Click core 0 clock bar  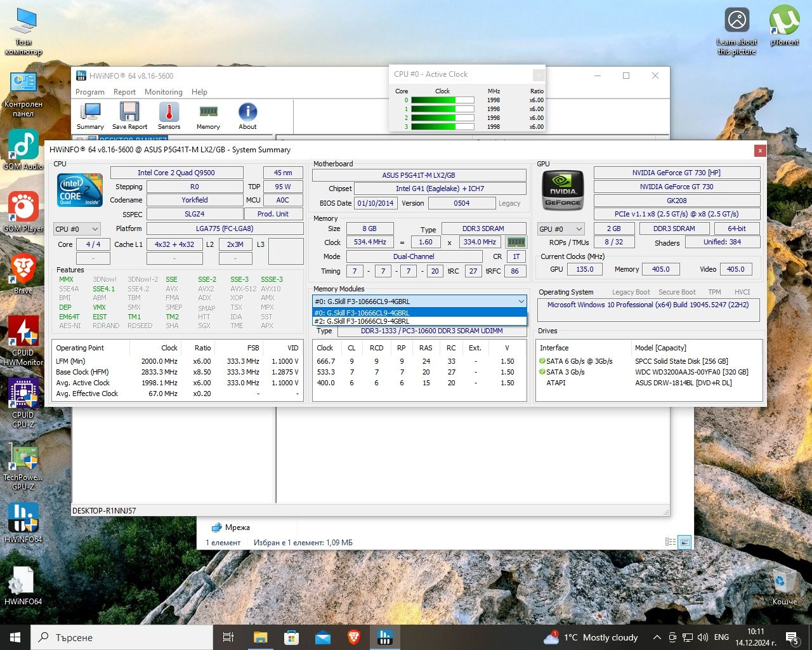pyautogui.click(x=442, y=100)
